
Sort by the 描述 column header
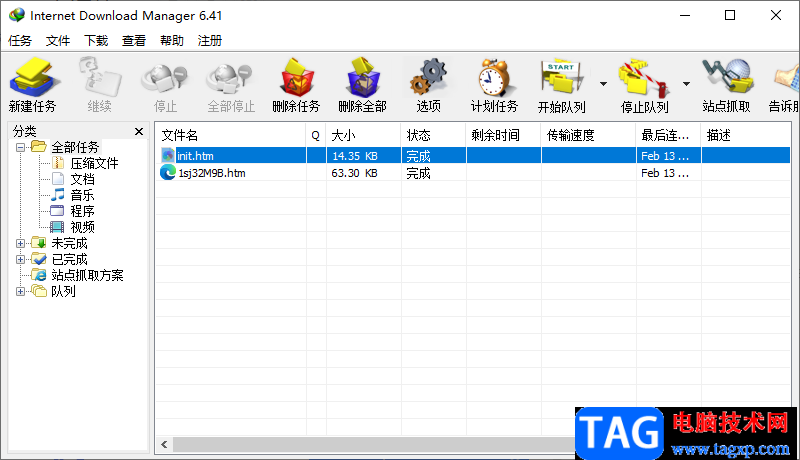point(746,135)
